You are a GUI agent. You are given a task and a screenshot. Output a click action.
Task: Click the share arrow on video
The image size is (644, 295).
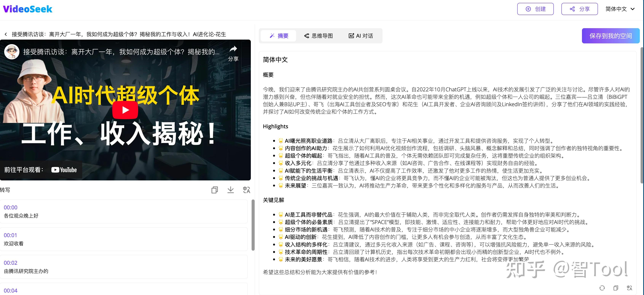[x=233, y=53]
